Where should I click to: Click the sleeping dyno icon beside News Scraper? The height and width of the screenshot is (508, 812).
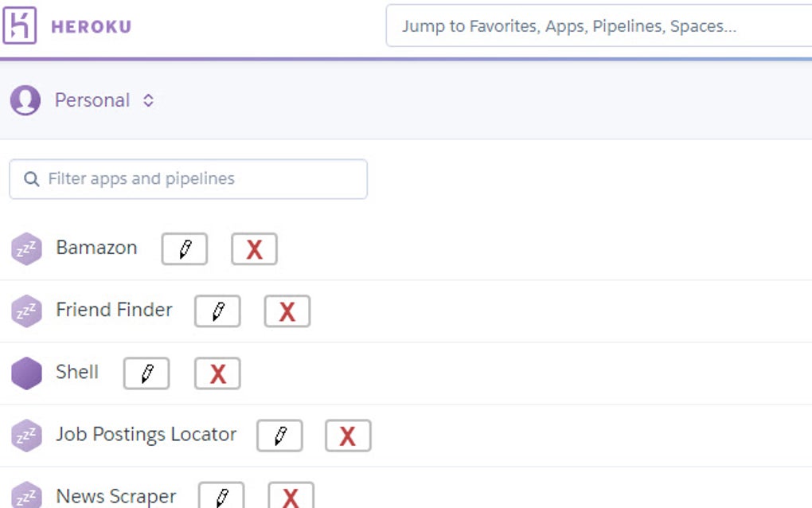coord(26,495)
